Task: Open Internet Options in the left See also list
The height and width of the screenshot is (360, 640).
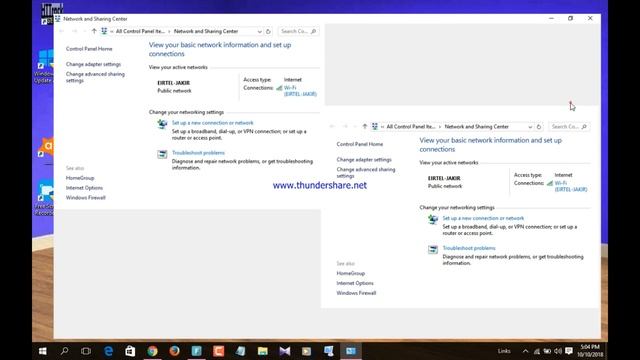Action: (x=84, y=188)
